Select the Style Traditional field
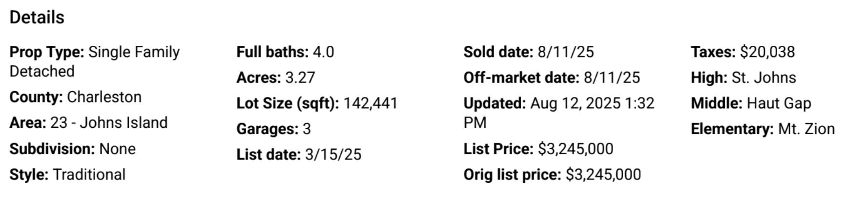 67,174
